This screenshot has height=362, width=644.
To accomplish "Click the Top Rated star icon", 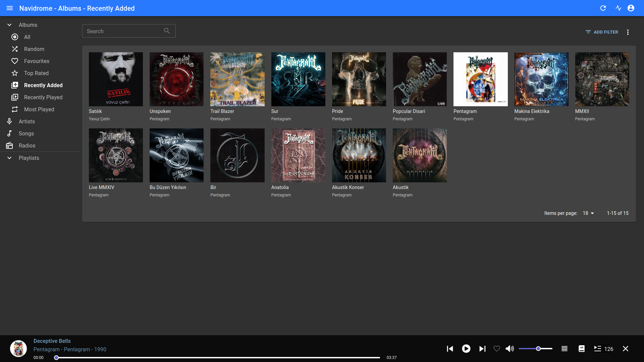I will (15, 73).
